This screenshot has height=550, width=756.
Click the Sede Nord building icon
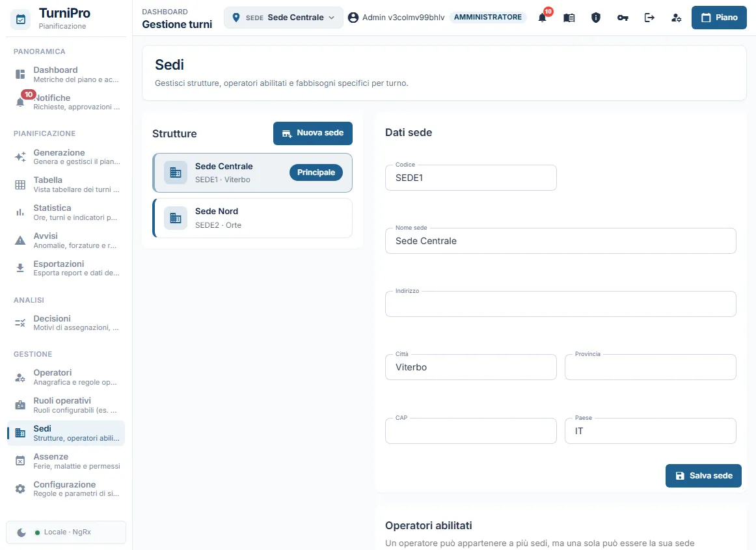176,218
